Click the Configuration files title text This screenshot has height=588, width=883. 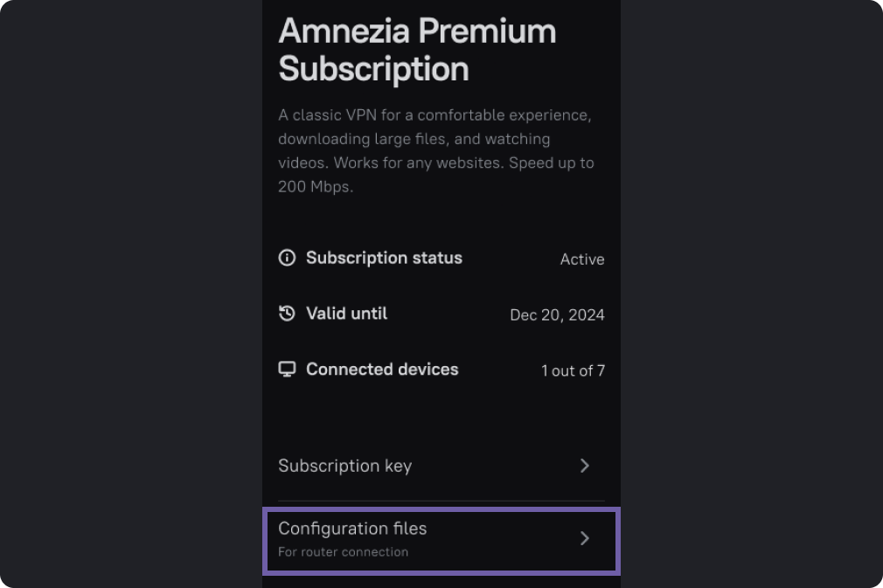tap(352, 529)
